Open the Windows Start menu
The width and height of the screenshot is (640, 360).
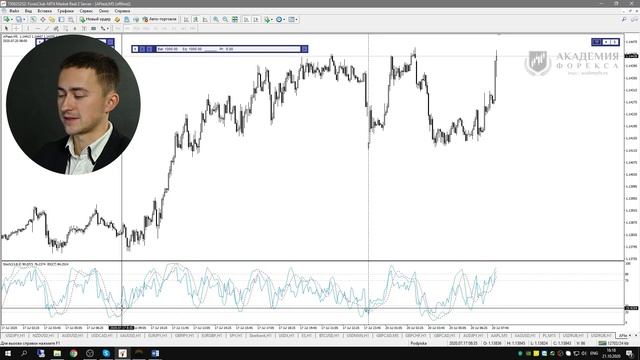(8, 353)
